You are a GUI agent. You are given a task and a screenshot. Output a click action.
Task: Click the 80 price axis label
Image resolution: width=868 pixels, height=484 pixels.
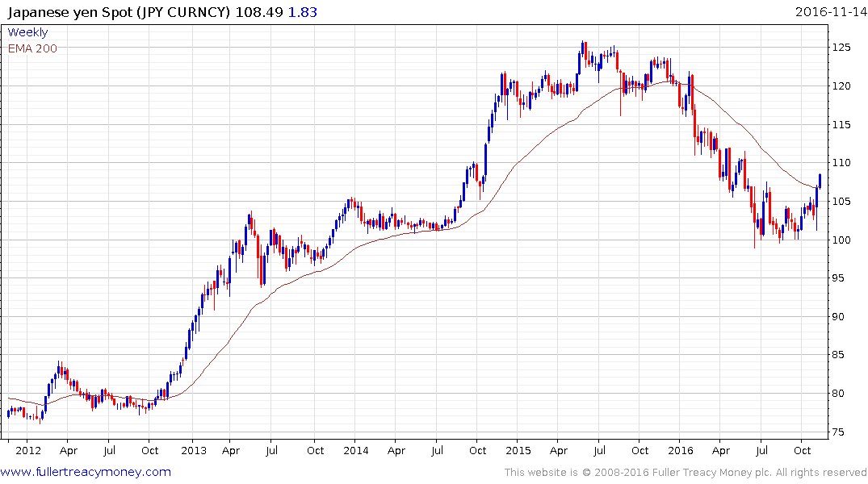click(x=838, y=394)
